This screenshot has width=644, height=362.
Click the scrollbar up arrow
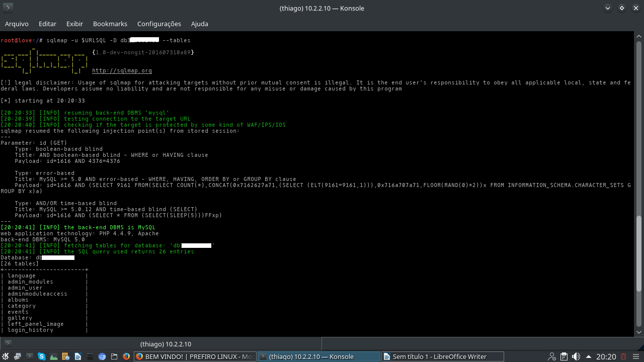[x=639, y=36]
